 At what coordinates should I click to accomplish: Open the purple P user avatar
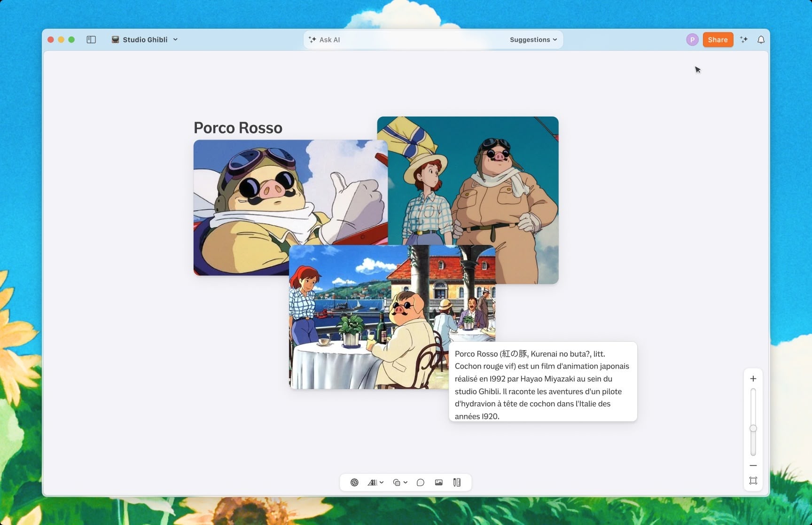[x=692, y=39]
